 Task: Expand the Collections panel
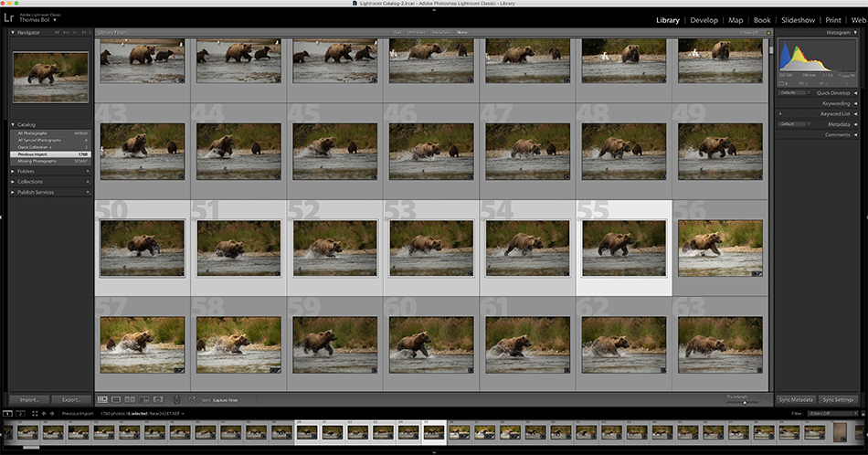click(x=13, y=182)
